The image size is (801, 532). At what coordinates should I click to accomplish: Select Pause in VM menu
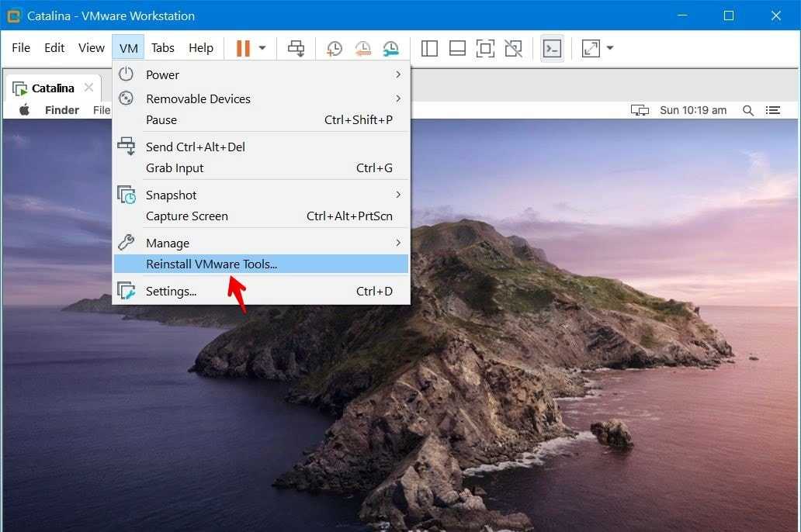[261, 120]
